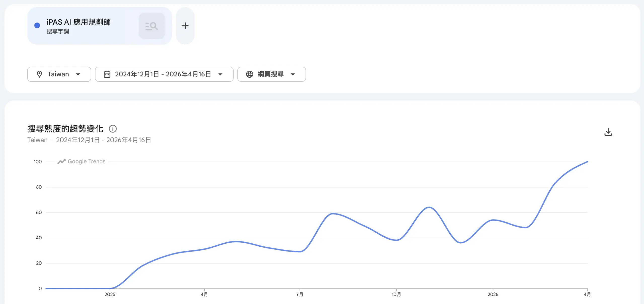
Task: Click the search term explore icon
Action: (152, 26)
